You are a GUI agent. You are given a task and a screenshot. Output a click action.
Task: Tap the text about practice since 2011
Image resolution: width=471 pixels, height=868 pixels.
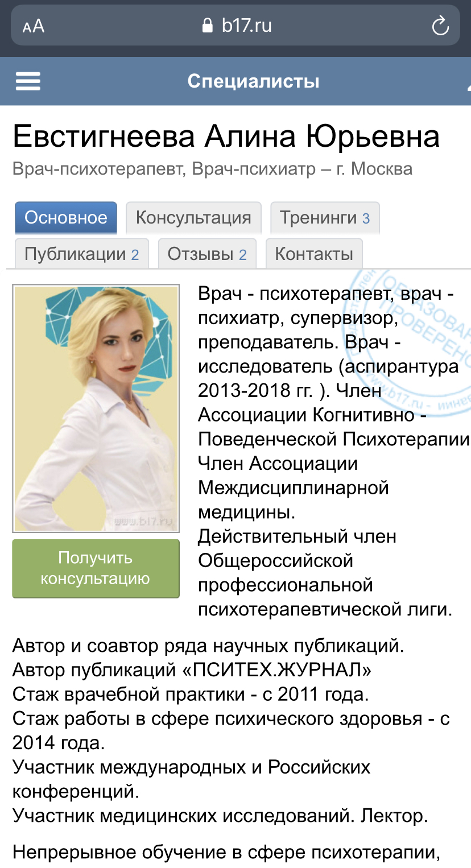click(x=191, y=695)
